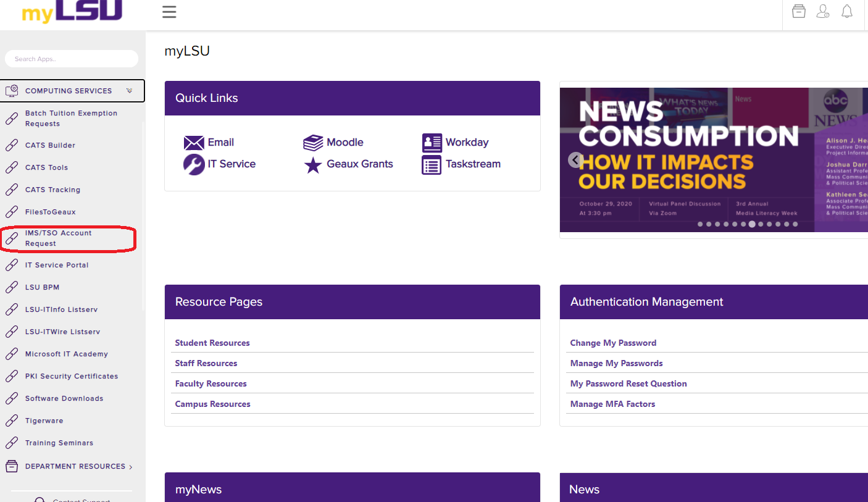Open Campus Resources page

click(212, 404)
